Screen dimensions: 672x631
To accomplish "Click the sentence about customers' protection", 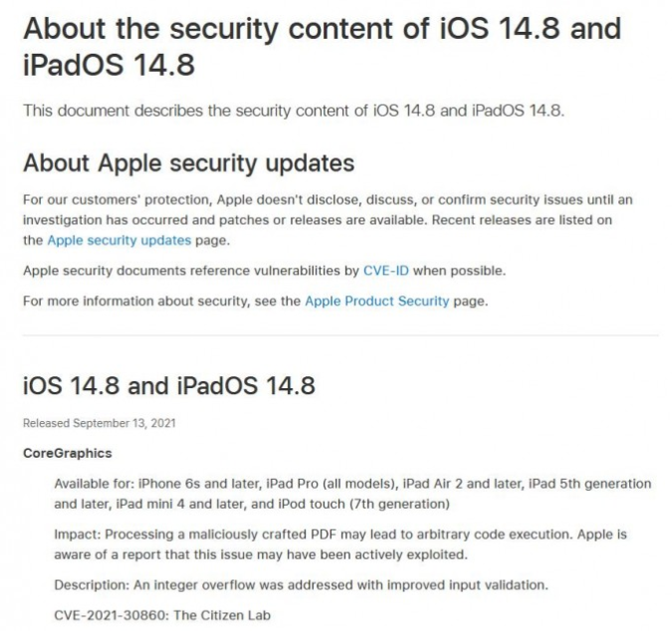I will point(328,220).
